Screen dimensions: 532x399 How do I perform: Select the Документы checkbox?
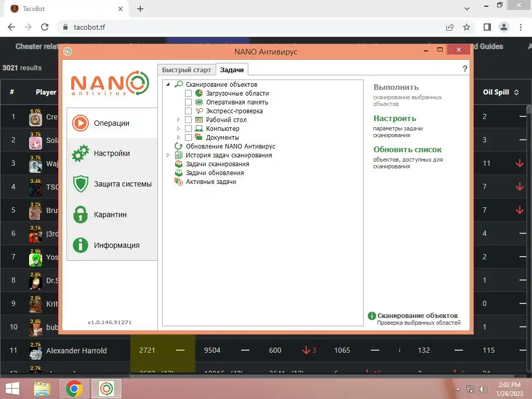coord(188,137)
